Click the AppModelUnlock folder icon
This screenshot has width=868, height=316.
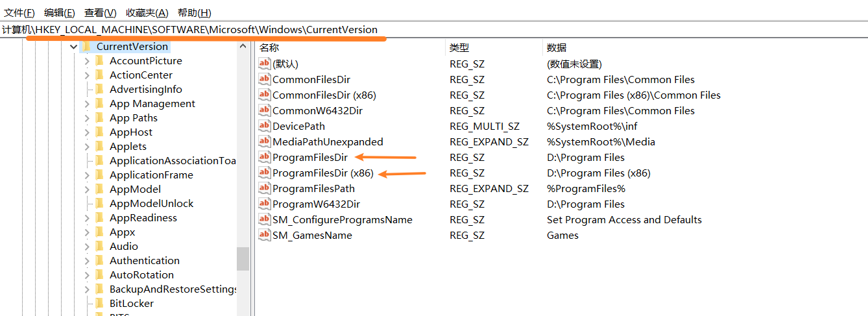(99, 204)
